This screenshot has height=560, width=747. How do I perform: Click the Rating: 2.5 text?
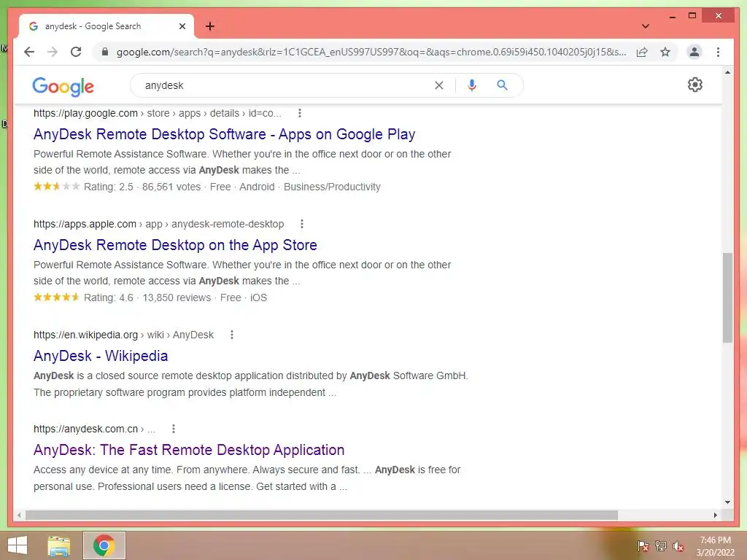click(x=109, y=187)
